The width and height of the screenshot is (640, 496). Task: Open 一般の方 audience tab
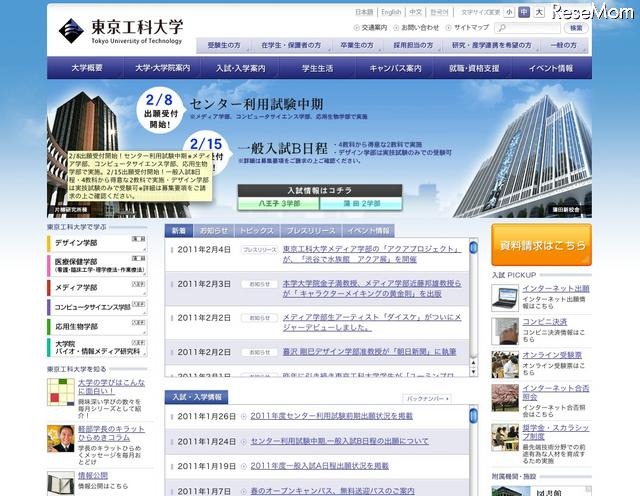point(564,45)
